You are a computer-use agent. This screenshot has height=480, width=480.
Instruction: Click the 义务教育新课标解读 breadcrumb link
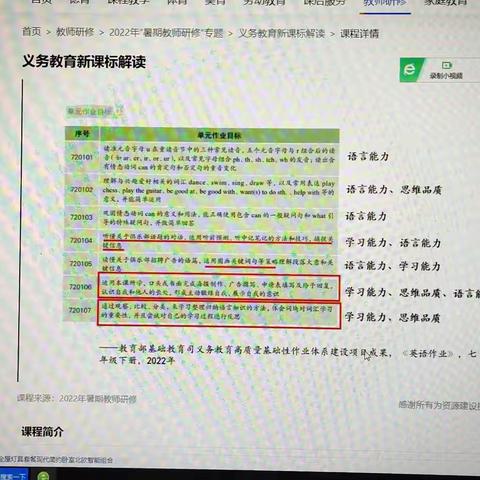click(x=282, y=33)
